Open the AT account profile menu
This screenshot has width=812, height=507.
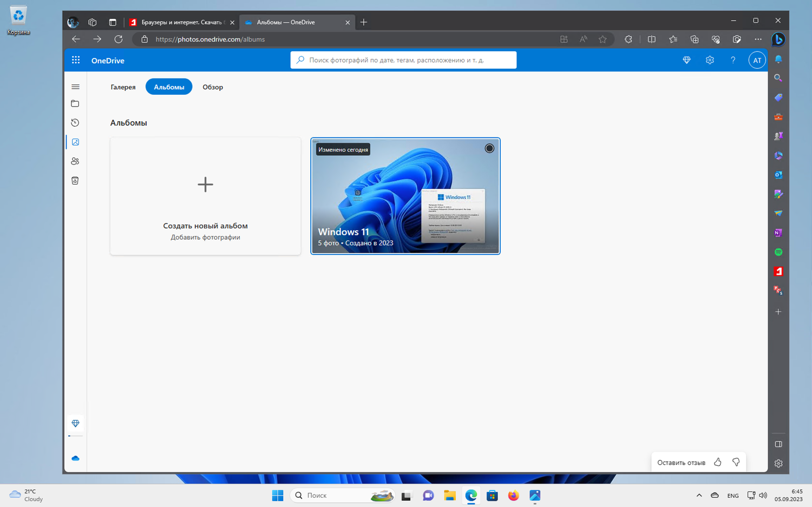[x=757, y=60]
